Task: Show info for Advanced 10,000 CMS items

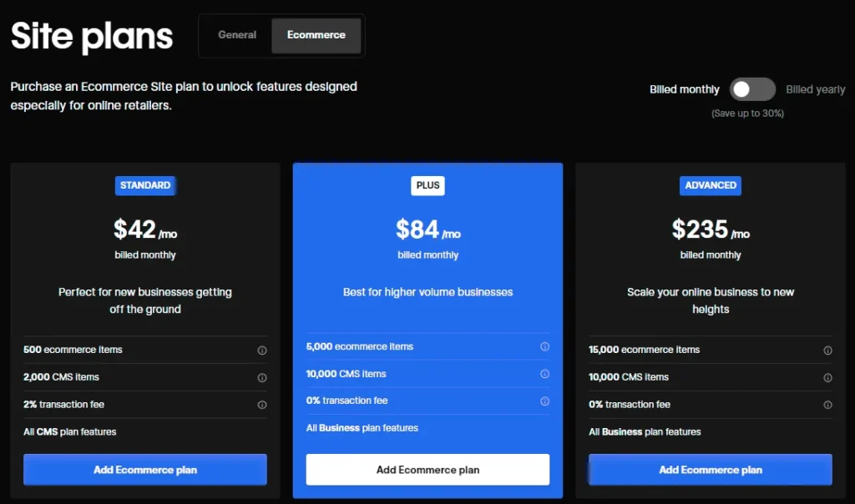Action: pyautogui.click(x=827, y=378)
